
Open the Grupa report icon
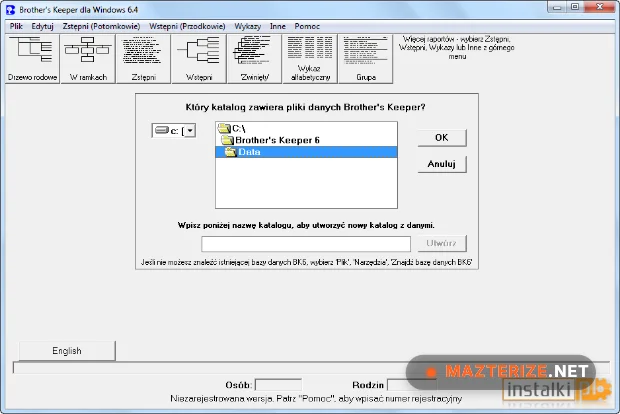(x=366, y=59)
